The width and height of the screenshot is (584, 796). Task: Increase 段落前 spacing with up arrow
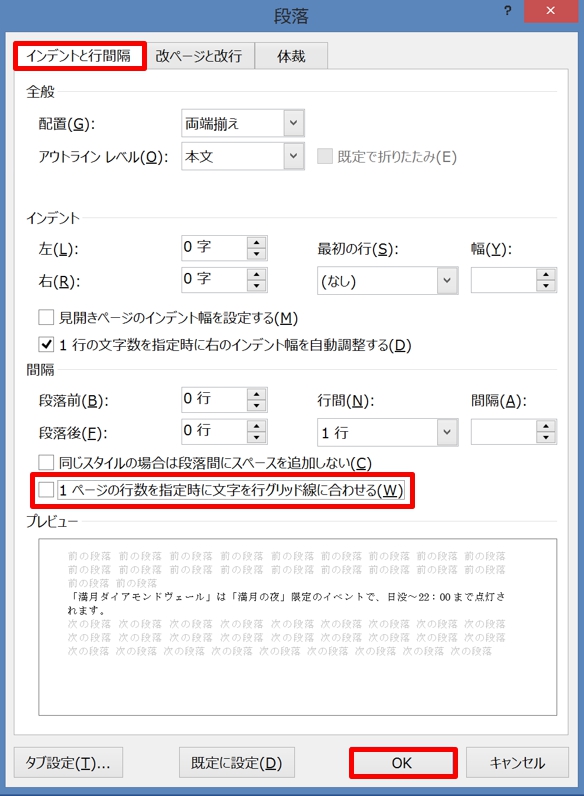256,394
